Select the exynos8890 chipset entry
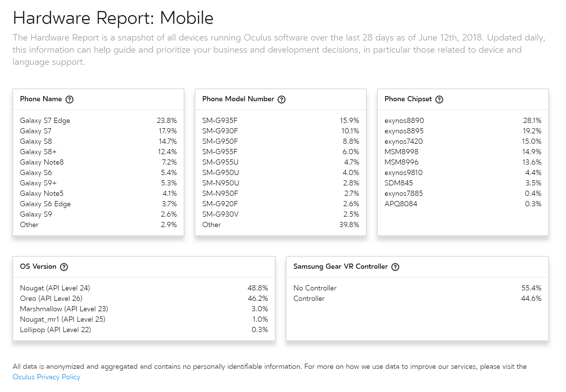Viewport: 566px width, 392px height. [x=404, y=121]
